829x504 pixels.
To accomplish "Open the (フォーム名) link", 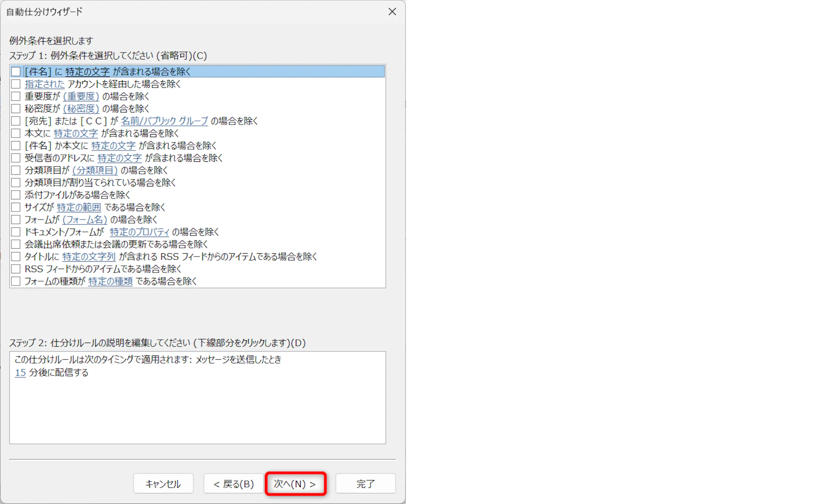I will click(85, 220).
